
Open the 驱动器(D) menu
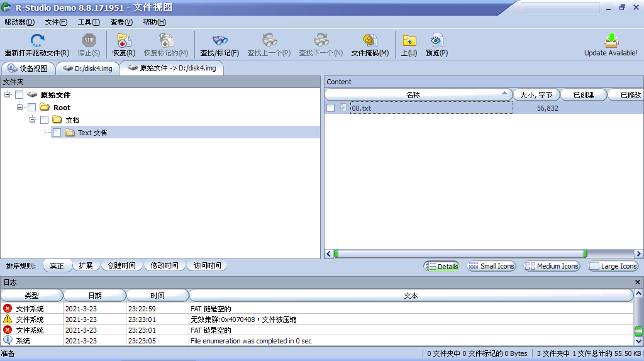coord(19,22)
